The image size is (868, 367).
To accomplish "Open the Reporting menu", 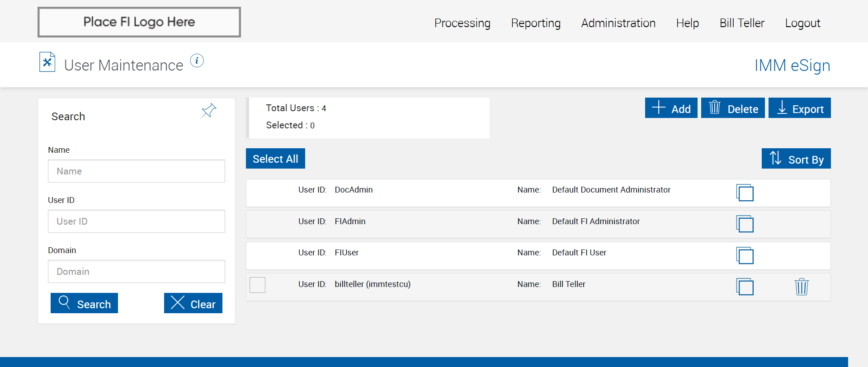I will click(536, 23).
